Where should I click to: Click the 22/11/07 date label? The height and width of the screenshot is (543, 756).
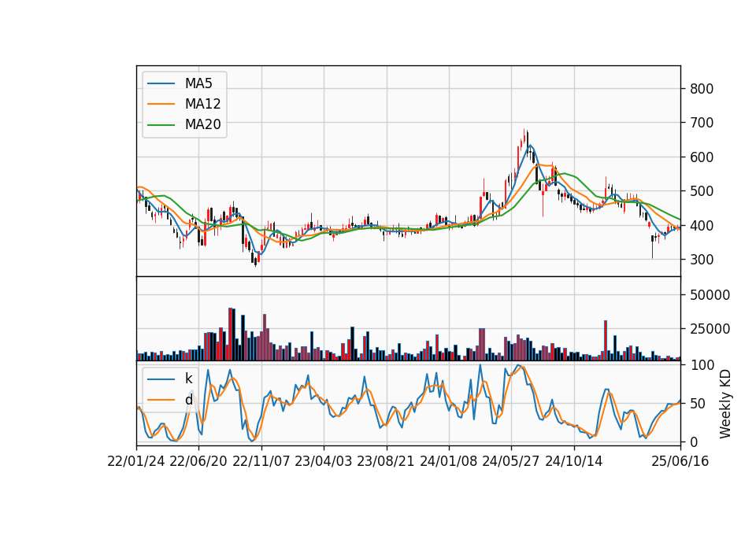coord(261,462)
